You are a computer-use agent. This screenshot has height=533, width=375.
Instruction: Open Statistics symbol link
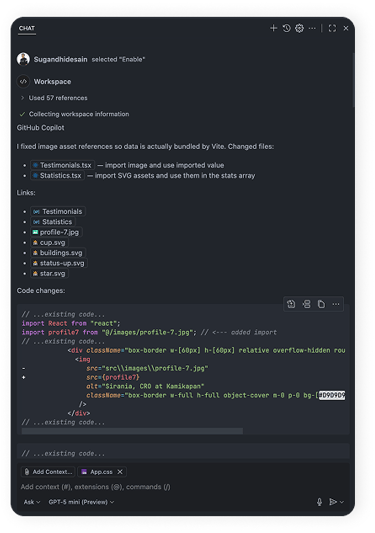point(53,222)
